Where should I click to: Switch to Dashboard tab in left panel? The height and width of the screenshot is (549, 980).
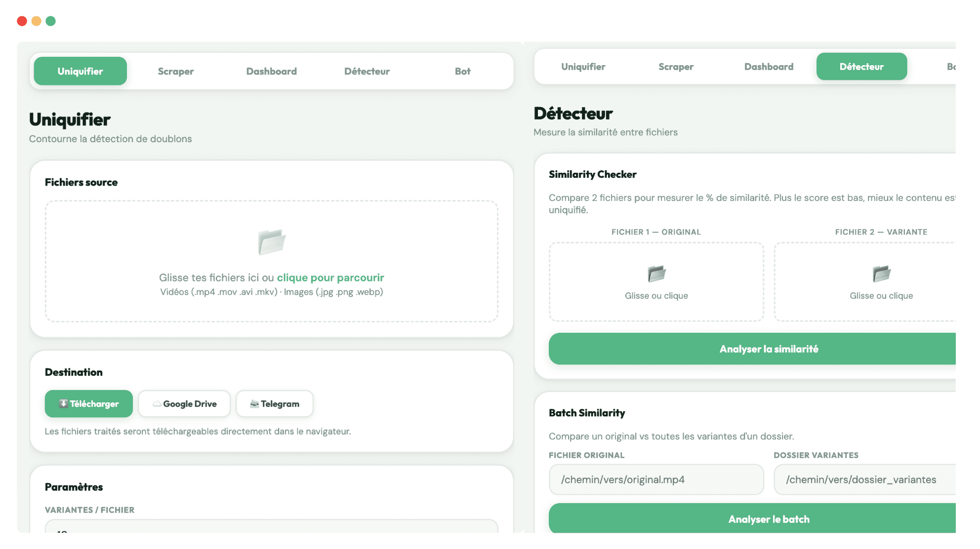271,72
